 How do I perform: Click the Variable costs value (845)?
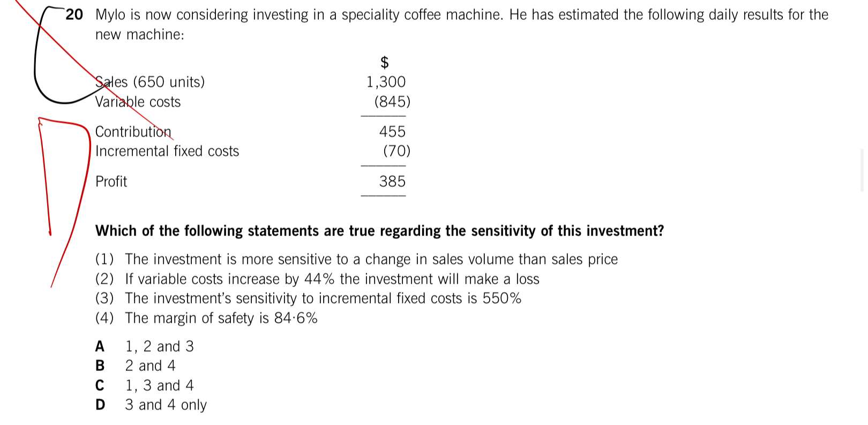click(392, 102)
